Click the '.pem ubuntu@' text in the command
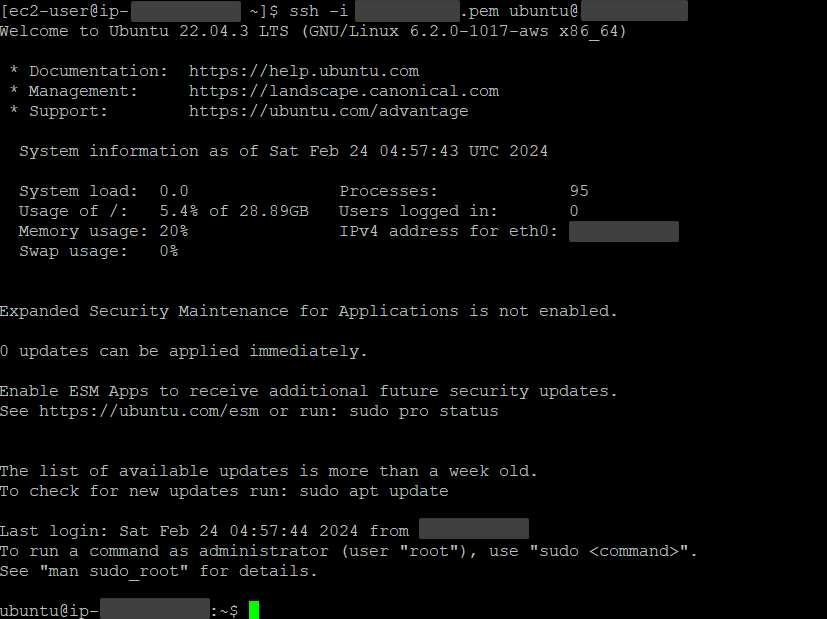Viewport: 827px width, 619px height. (520, 11)
